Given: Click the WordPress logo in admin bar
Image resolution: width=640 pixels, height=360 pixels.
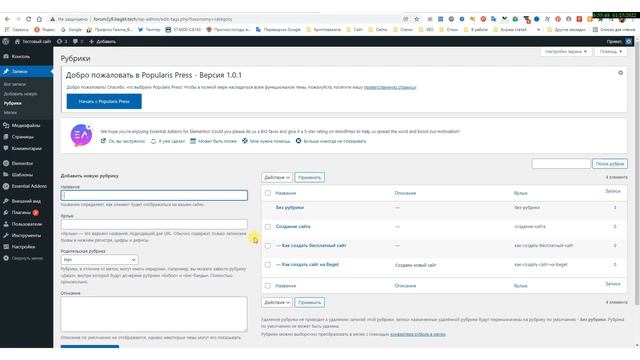Looking at the screenshot, I should click(6, 41).
